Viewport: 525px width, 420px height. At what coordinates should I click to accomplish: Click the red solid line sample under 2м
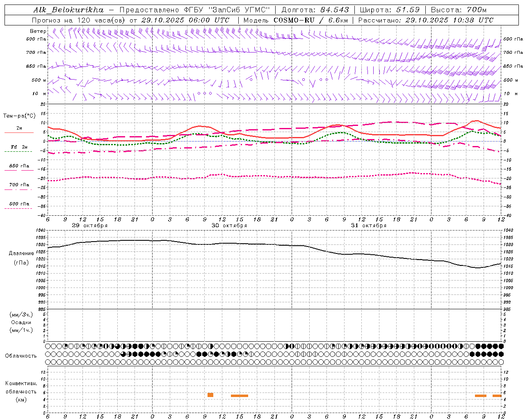coord(19,132)
